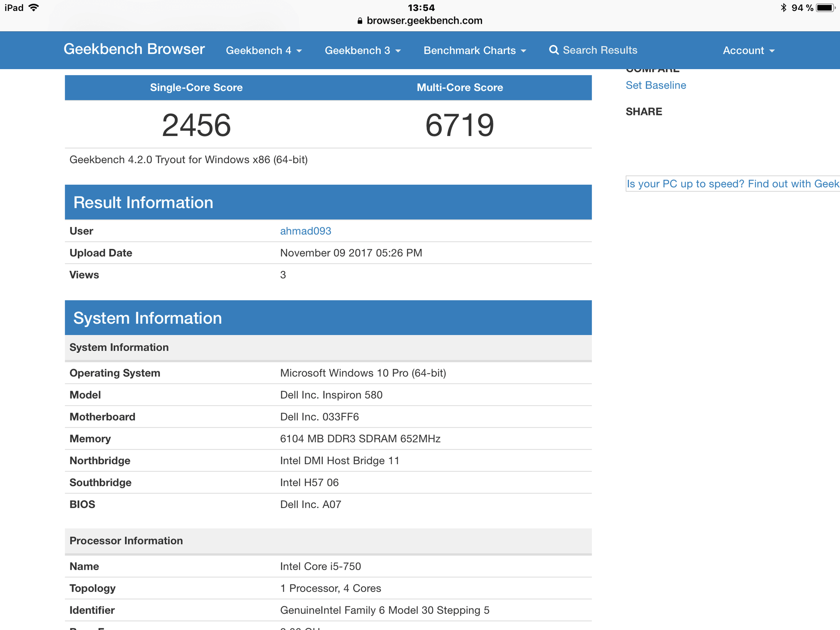Tap the Bluetooth status icon
The image size is (840, 630).
click(784, 7)
